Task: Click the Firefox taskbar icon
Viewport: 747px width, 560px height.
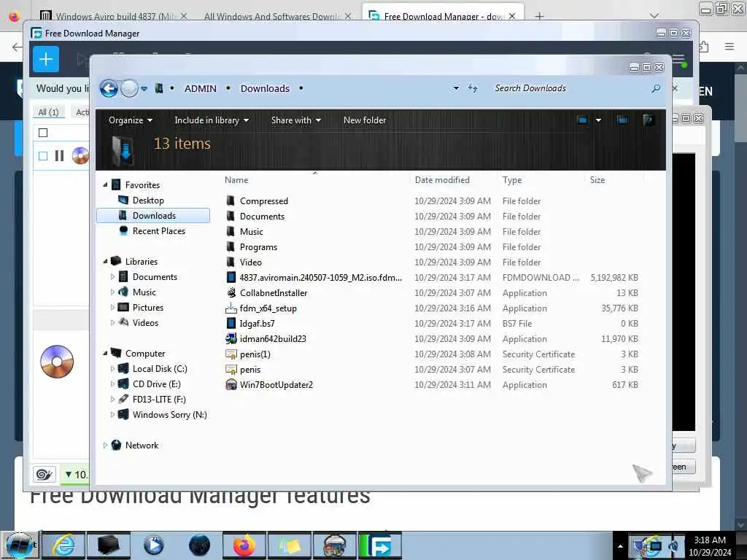Action: tap(244, 545)
